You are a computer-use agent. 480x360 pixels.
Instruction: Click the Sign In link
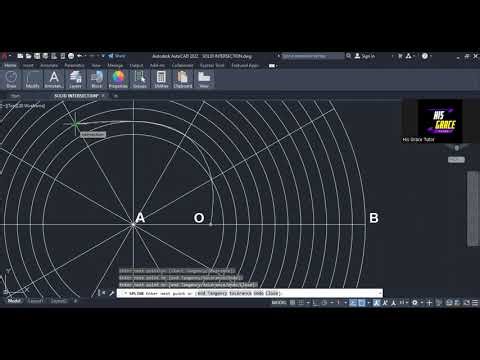click(365, 56)
